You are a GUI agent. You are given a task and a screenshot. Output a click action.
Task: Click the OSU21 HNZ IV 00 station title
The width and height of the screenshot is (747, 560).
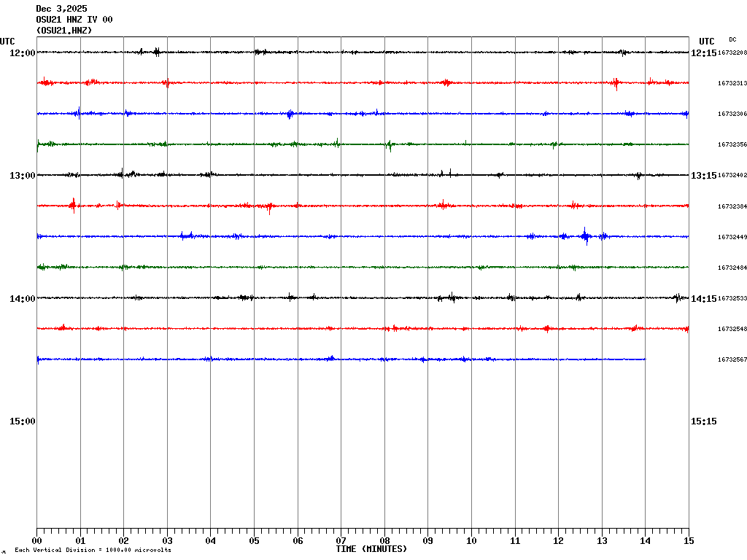pos(74,20)
